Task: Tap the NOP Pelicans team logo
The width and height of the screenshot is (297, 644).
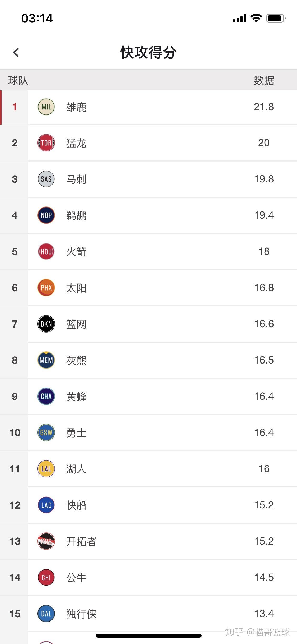Action: click(46, 215)
